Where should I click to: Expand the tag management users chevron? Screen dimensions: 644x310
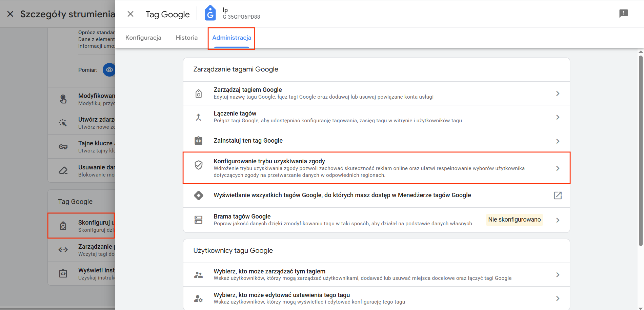[558, 275]
